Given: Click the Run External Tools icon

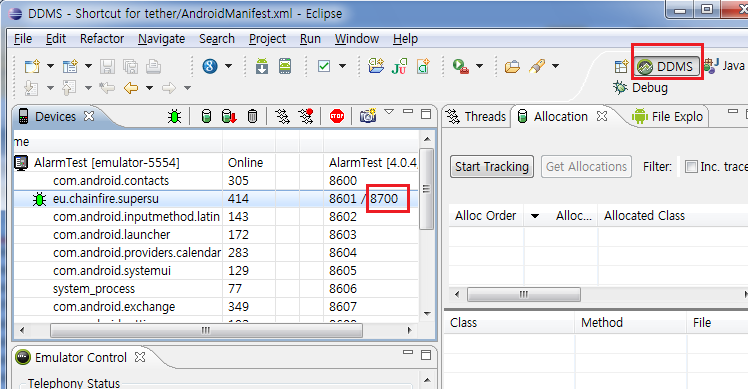Looking at the screenshot, I should coord(461,66).
